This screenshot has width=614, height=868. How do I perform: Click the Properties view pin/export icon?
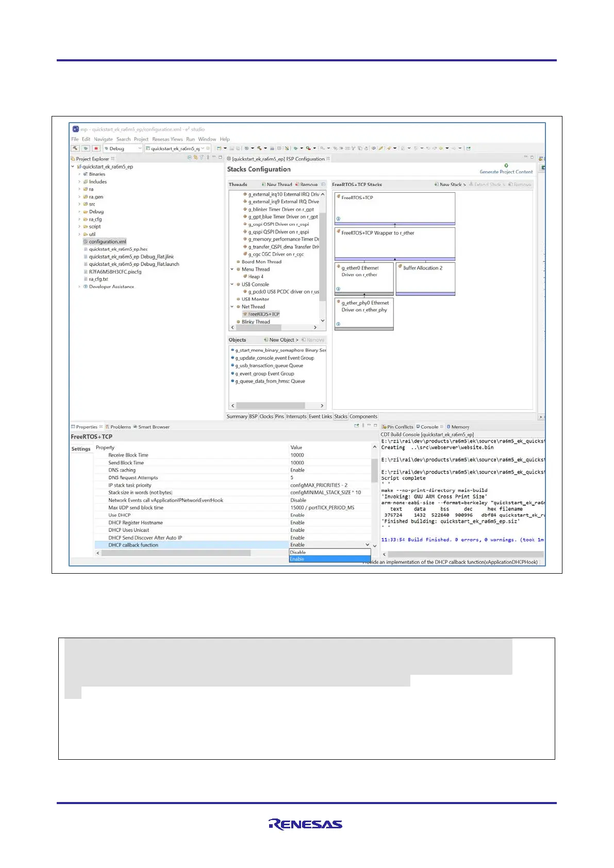(356, 426)
